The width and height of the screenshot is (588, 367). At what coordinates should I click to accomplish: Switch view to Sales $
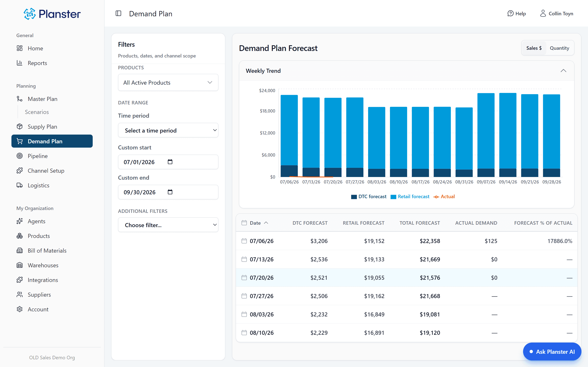(x=534, y=48)
